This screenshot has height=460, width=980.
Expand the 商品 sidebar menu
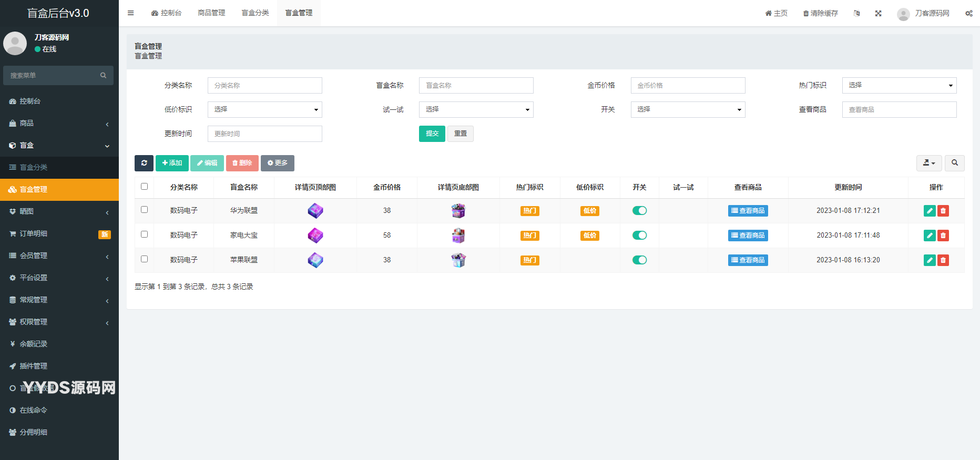click(59, 123)
